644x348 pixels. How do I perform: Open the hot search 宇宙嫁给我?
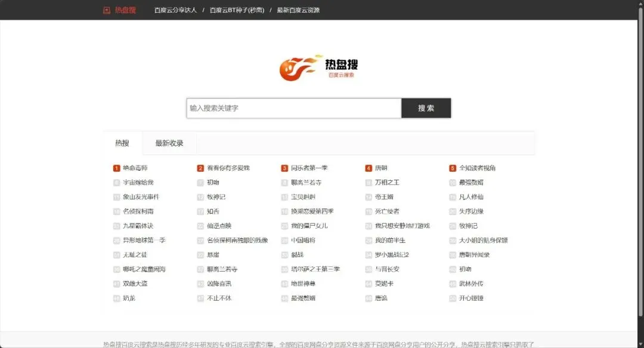coord(138,183)
